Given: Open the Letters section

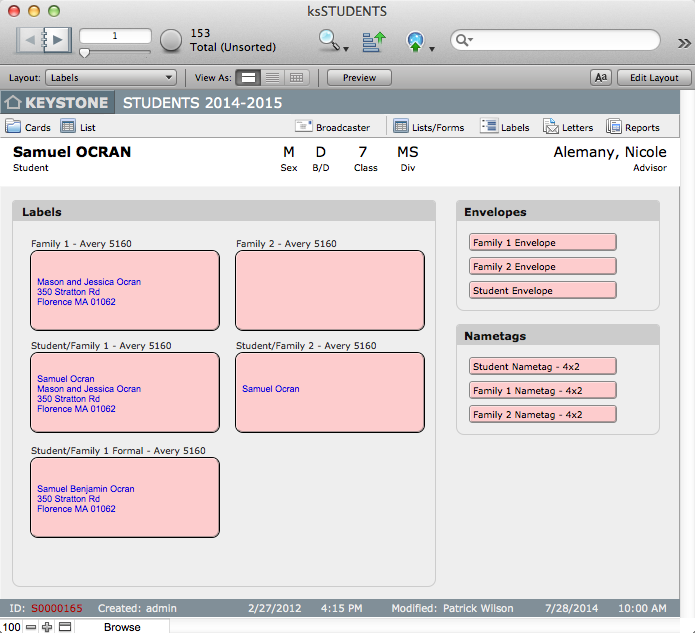Looking at the screenshot, I should coord(568,127).
